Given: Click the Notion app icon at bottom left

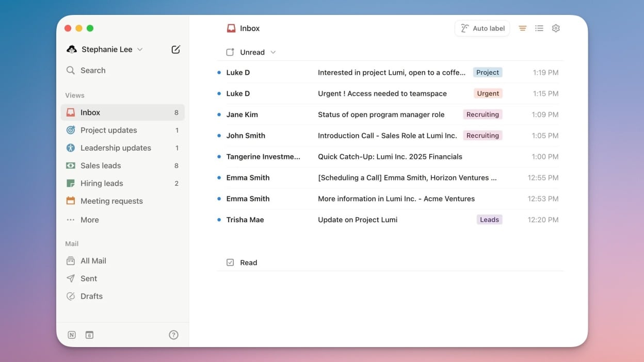Looking at the screenshot, I should pyautogui.click(x=72, y=335).
